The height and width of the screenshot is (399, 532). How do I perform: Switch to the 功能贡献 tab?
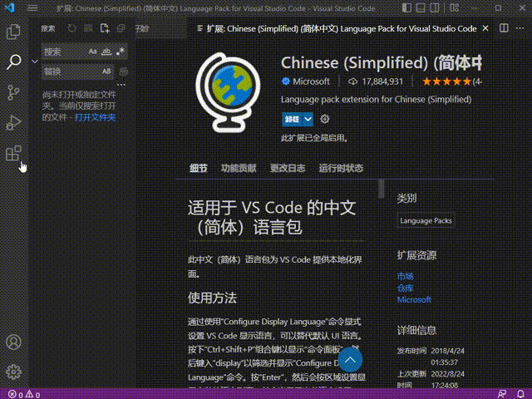[x=239, y=168]
